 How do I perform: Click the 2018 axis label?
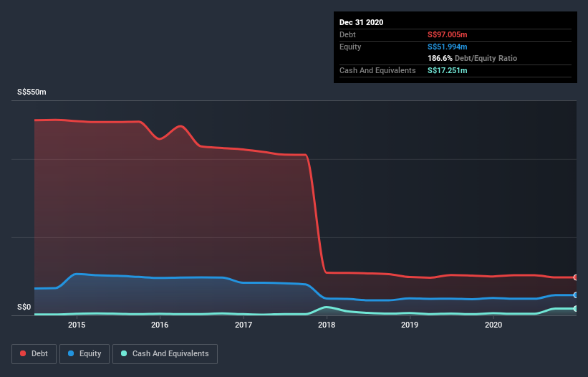(327, 325)
